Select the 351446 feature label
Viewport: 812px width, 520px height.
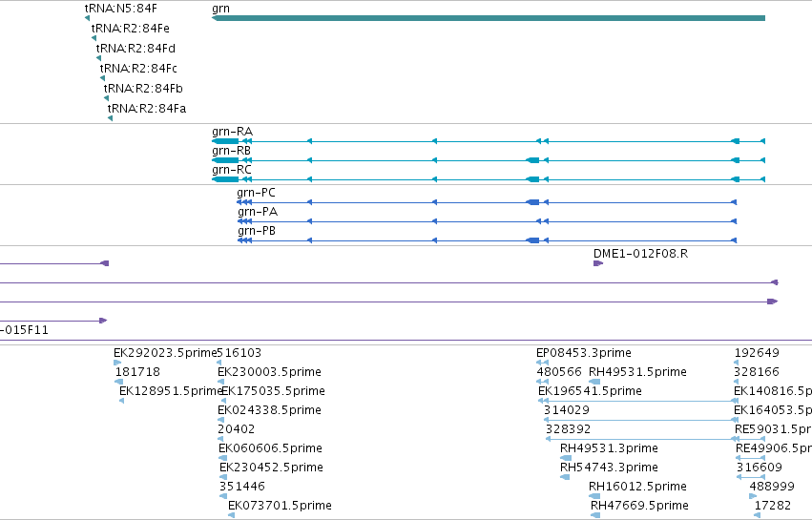pos(241,487)
